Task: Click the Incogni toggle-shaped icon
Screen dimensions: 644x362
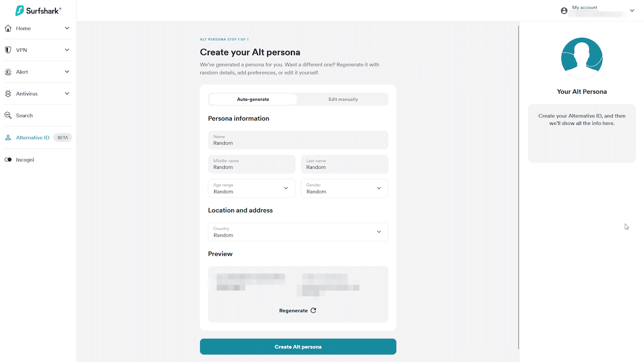Action: click(x=8, y=160)
